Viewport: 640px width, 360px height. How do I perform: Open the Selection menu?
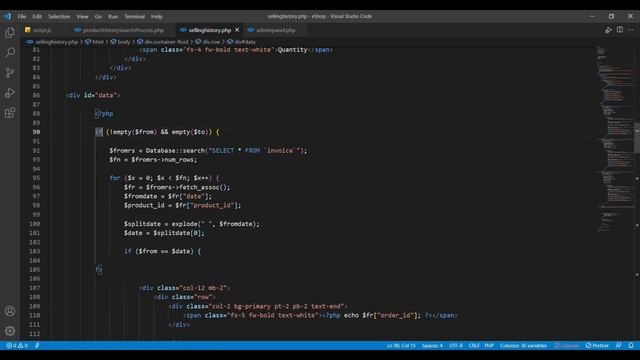pos(59,16)
